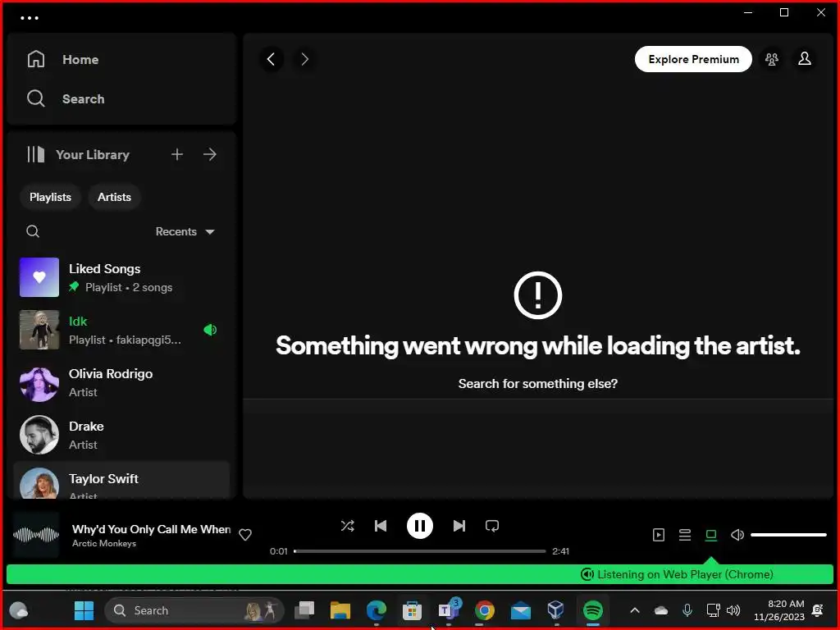The image size is (840, 630).
Task: Click the taskbar Search box
Action: click(194, 610)
